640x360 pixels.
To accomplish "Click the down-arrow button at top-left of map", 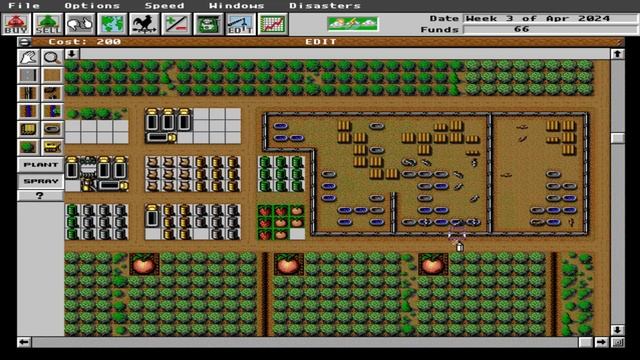I will tap(72, 53).
